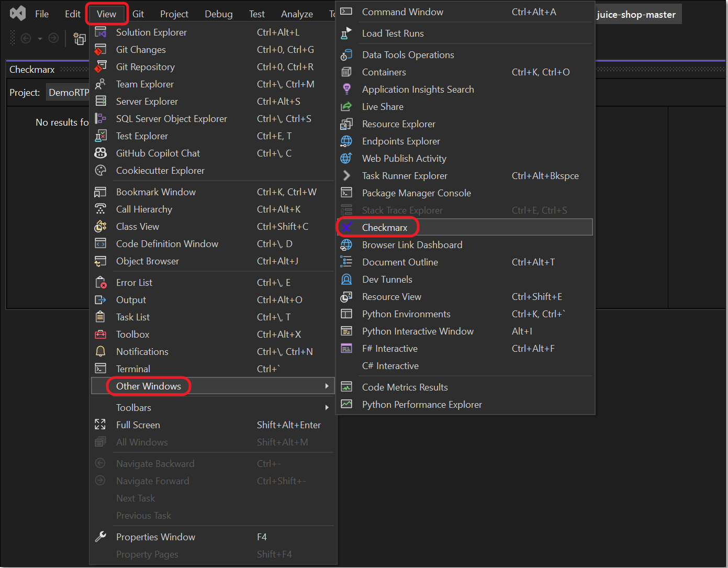Open the Debug menu
The image size is (728, 568).
(218, 14)
